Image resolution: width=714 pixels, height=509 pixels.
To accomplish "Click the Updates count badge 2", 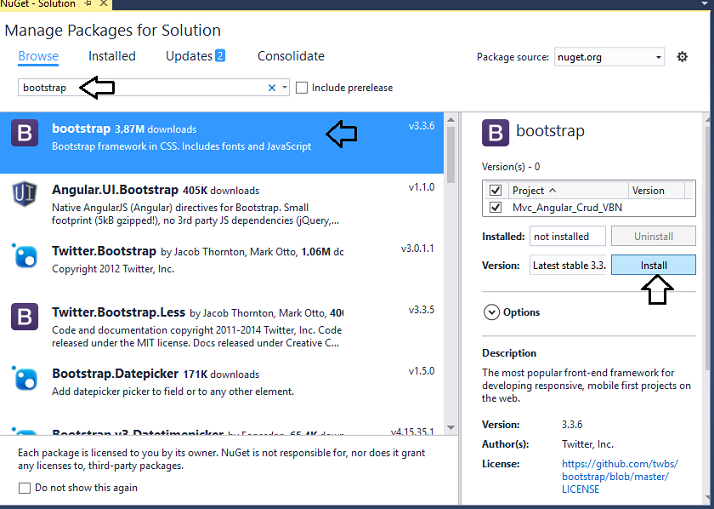I will [220, 56].
